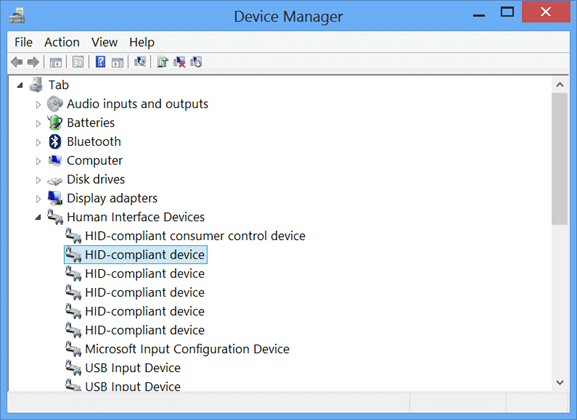Viewport: 577px width, 420px height.
Task: Open the Action menu
Action: tap(62, 42)
